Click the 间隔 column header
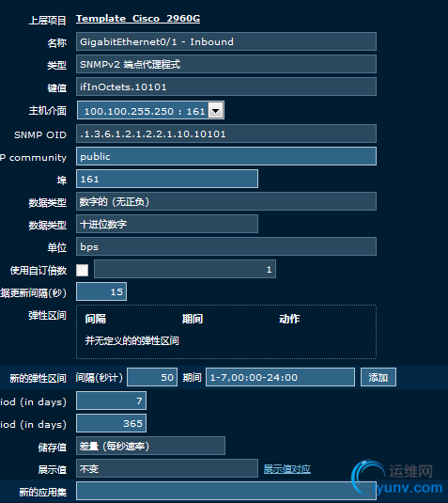Viewport: 448px width, 503px height. [x=95, y=319]
